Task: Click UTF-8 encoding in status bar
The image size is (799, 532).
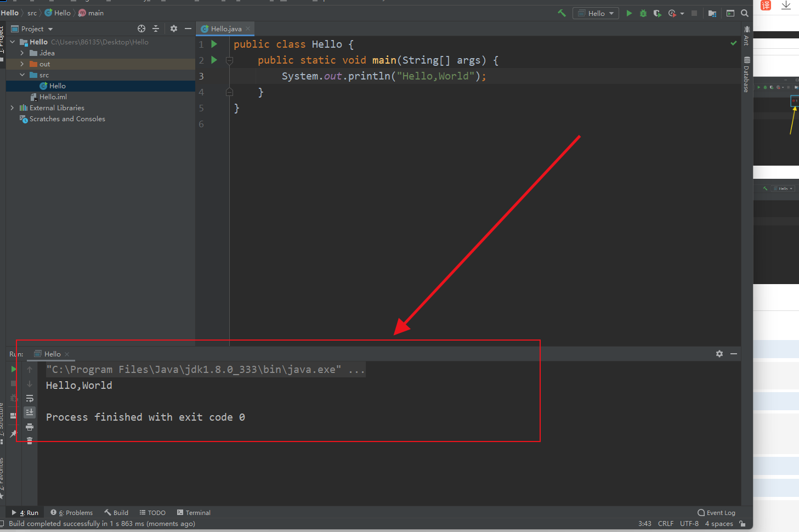Action: (x=689, y=524)
